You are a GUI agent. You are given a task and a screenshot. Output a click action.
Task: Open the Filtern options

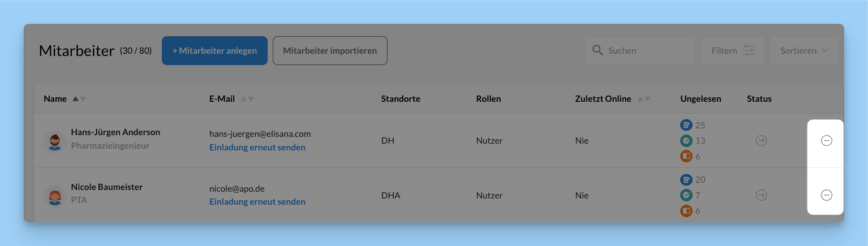point(733,51)
